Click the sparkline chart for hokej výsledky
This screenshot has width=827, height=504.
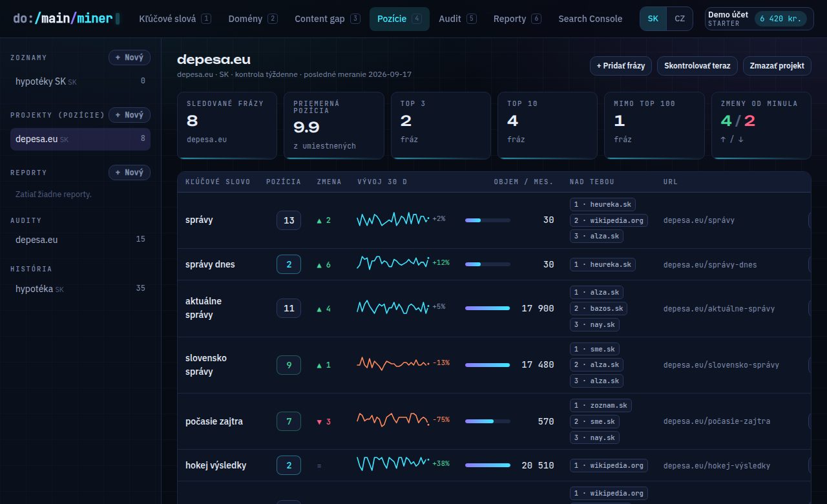(393, 463)
